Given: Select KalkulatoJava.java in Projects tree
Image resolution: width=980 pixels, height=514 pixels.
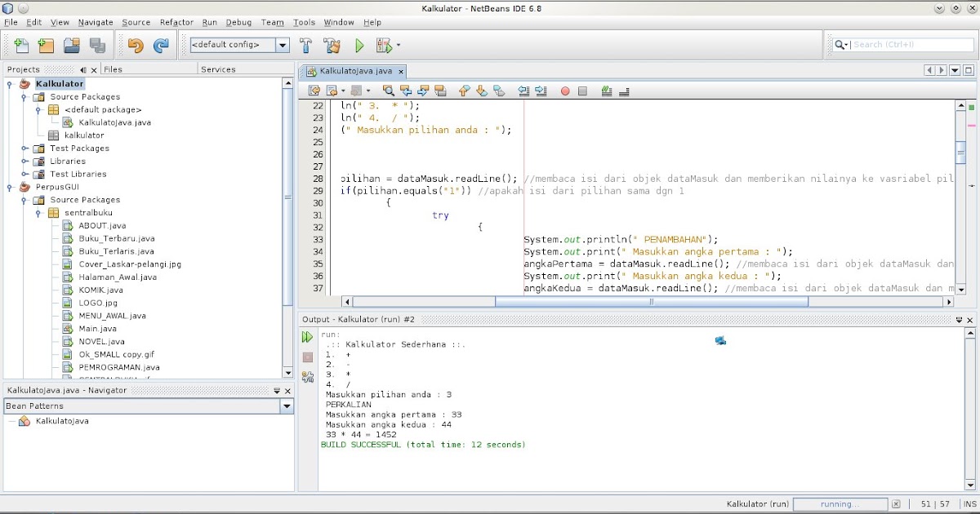Looking at the screenshot, I should (114, 122).
